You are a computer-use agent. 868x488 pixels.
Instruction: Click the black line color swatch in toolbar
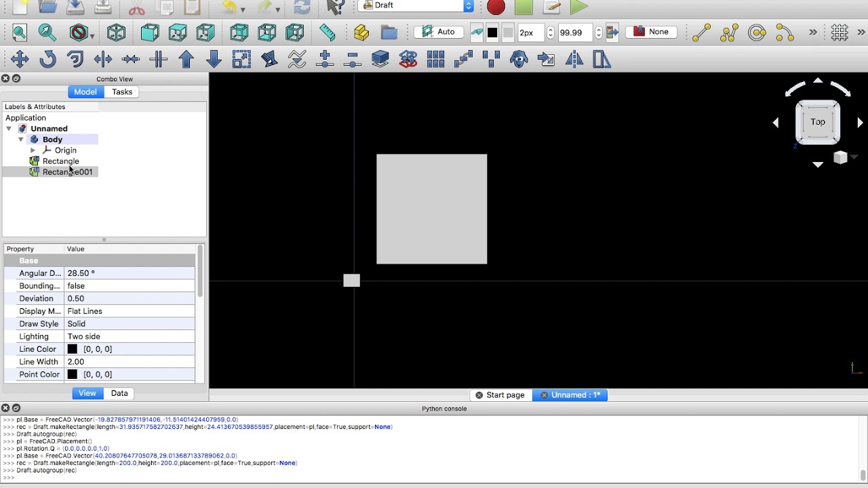point(492,33)
